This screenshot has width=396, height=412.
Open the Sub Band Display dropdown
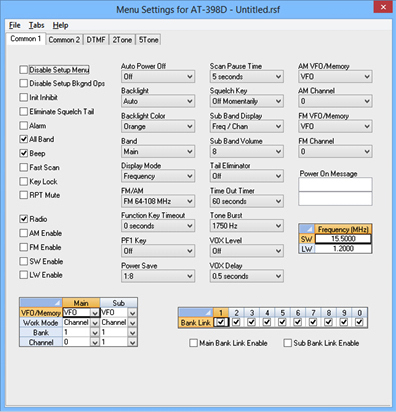pyautogui.click(x=247, y=127)
